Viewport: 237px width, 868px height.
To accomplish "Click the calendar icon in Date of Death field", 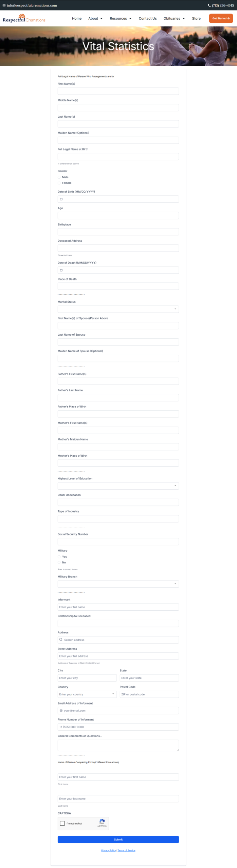I will (61, 270).
